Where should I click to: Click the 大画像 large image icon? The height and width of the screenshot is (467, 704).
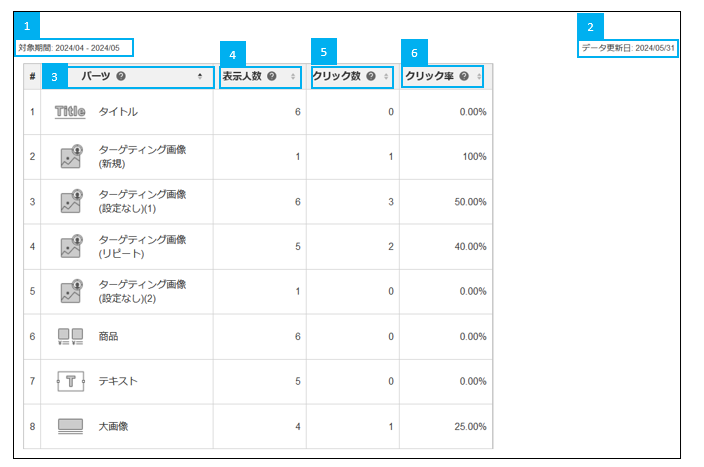pyautogui.click(x=70, y=426)
